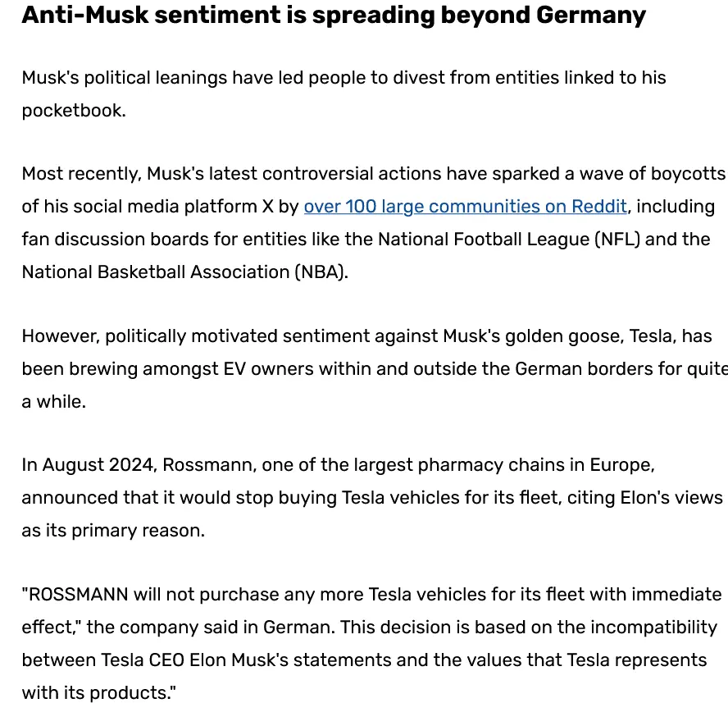The height and width of the screenshot is (703, 728).
Task: Click the text 'In August 2024'
Action: pyautogui.click(x=87, y=465)
